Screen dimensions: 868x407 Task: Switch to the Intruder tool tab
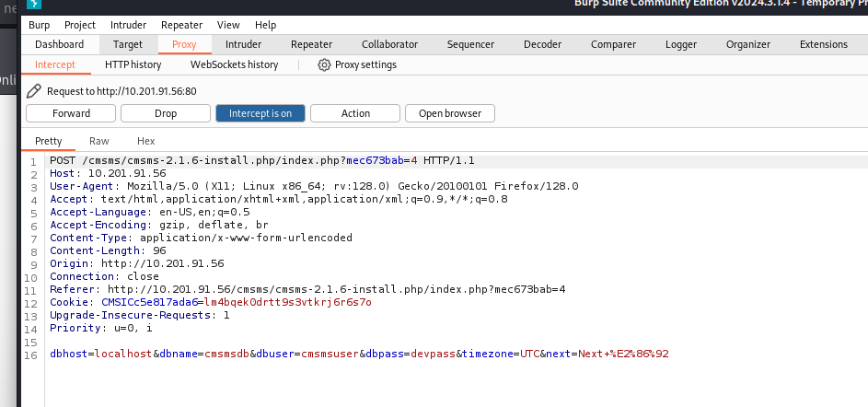[243, 44]
